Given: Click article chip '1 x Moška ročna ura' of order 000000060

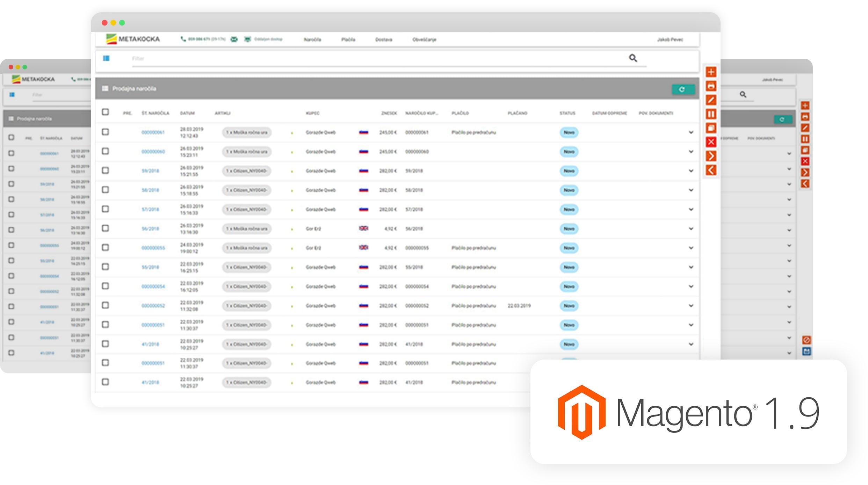Looking at the screenshot, I should click(247, 152).
